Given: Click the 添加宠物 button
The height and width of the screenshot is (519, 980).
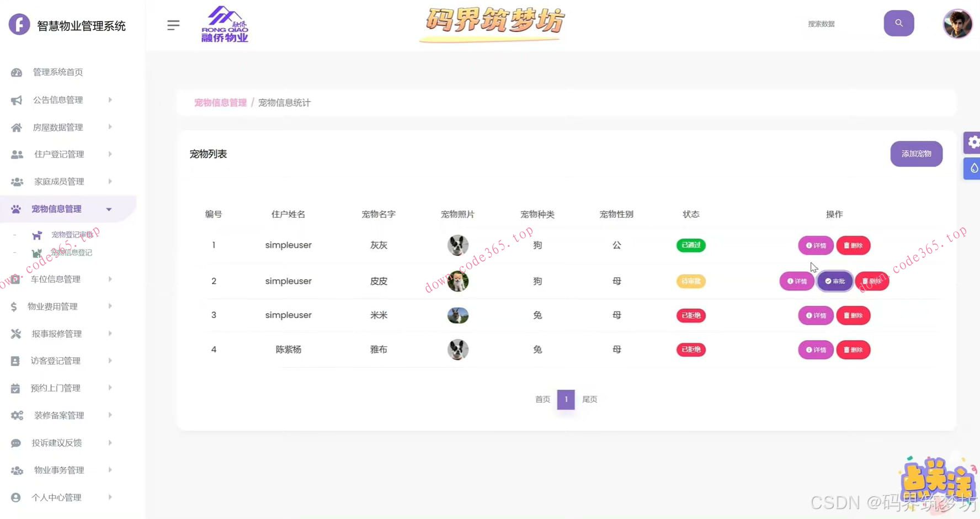Looking at the screenshot, I should [x=916, y=154].
